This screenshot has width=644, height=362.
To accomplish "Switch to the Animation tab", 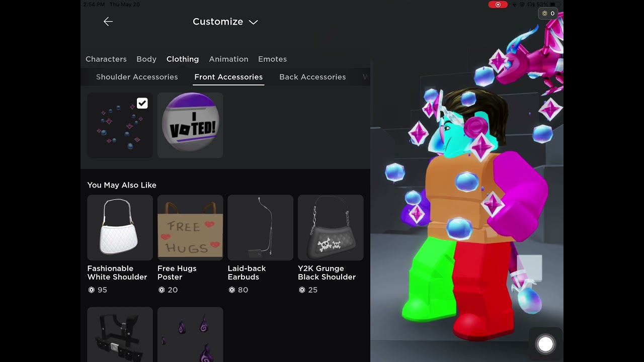I will [x=228, y=59].
